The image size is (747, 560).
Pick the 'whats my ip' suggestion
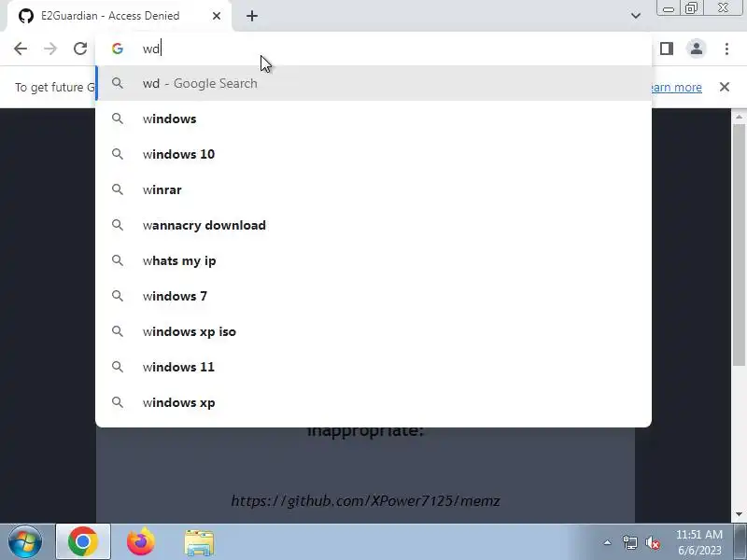(373, 260)
